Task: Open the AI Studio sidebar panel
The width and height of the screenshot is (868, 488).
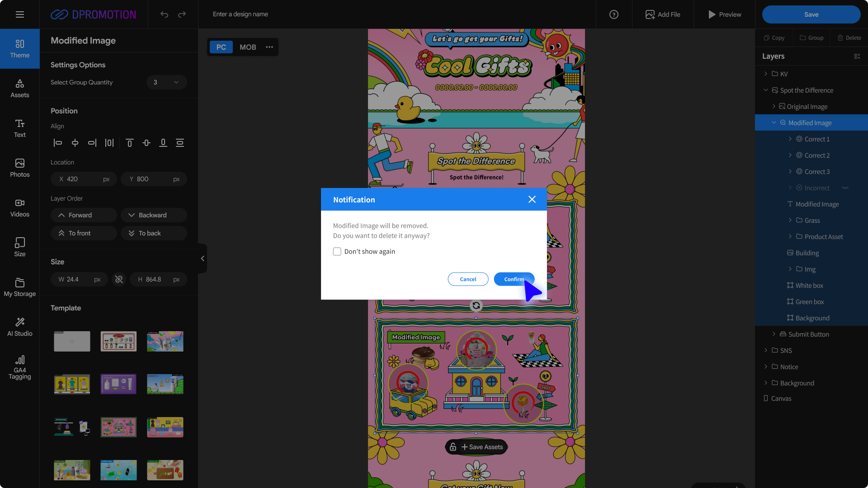Action: pos(19,326)
